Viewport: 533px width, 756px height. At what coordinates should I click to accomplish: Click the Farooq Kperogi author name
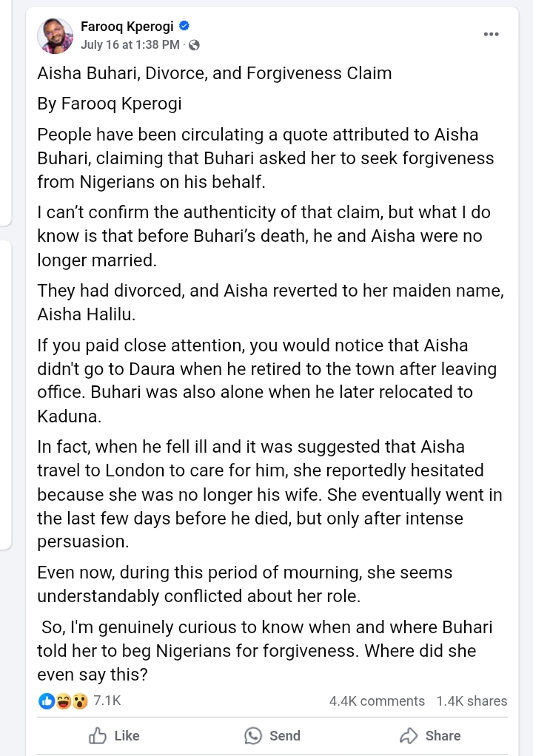coord(127,26)
